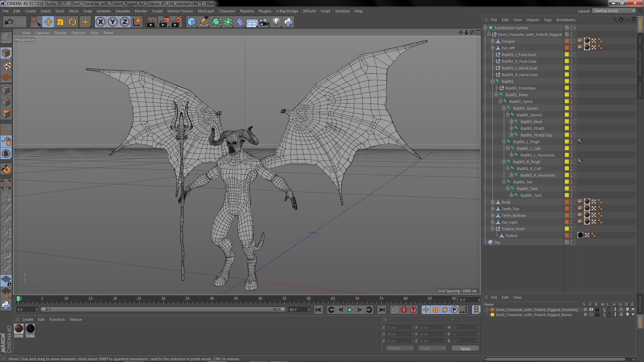
Task: Select the Trident material thumbnail
Action: 30,328
